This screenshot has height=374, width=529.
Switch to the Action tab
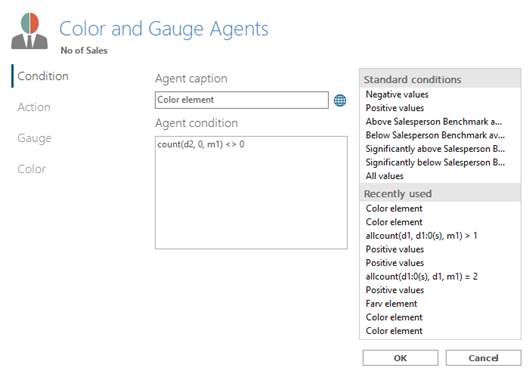34,107
